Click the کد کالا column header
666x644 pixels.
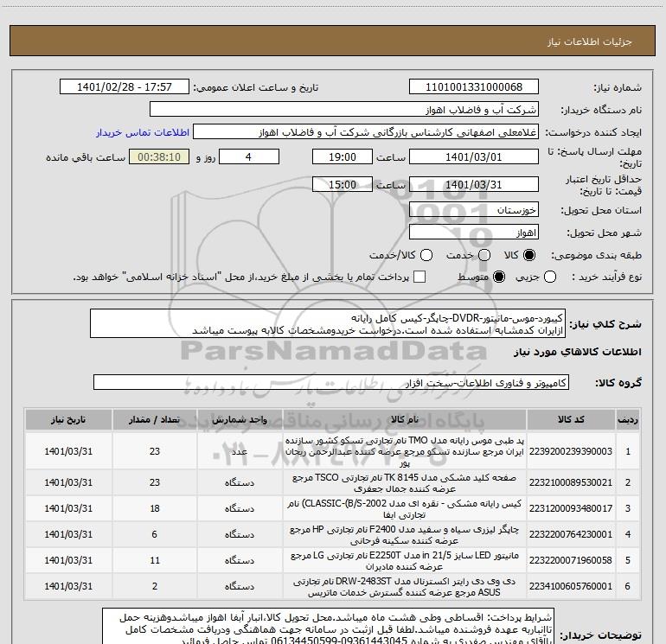tap(571, 419)
